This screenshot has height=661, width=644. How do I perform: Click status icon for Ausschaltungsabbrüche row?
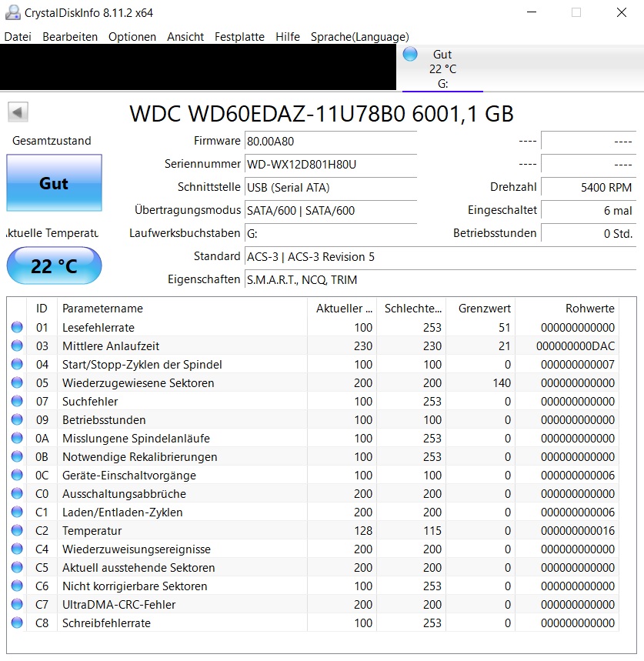click(x=17, y=493)
